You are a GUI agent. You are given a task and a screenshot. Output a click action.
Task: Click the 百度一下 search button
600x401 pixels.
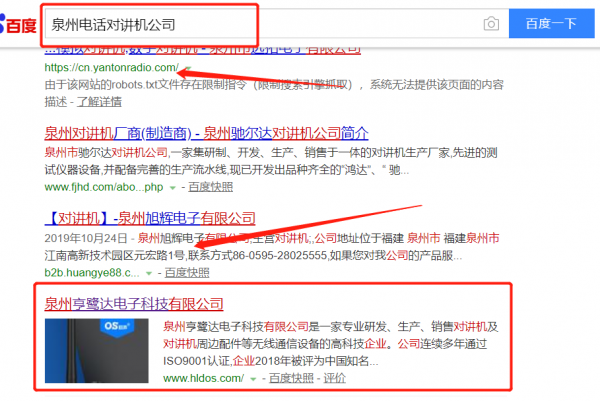pyautogui.click(x=553, y=23)
